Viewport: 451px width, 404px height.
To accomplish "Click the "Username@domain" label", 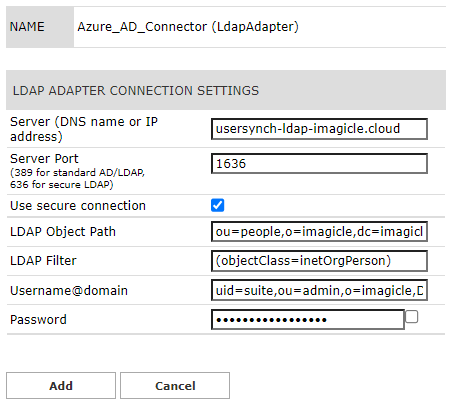I will pos(69,291).
